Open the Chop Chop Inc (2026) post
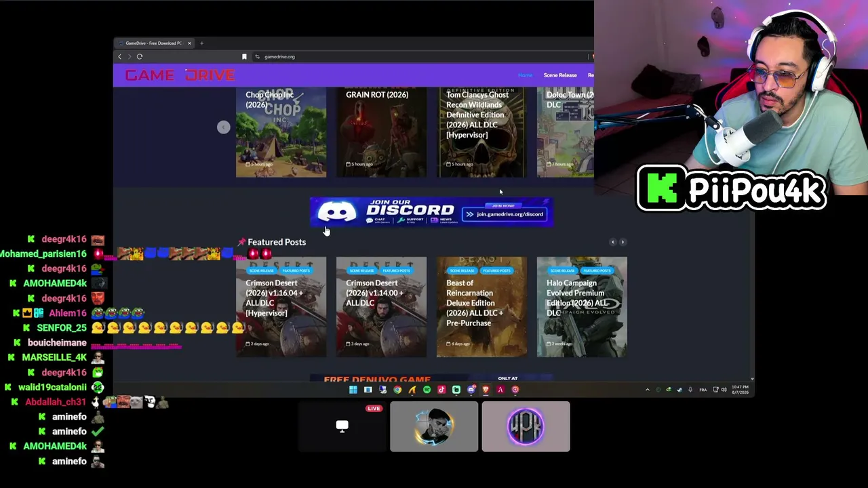Image resolution: width=868 pixels, height=488 pixels. click(281, 132)
